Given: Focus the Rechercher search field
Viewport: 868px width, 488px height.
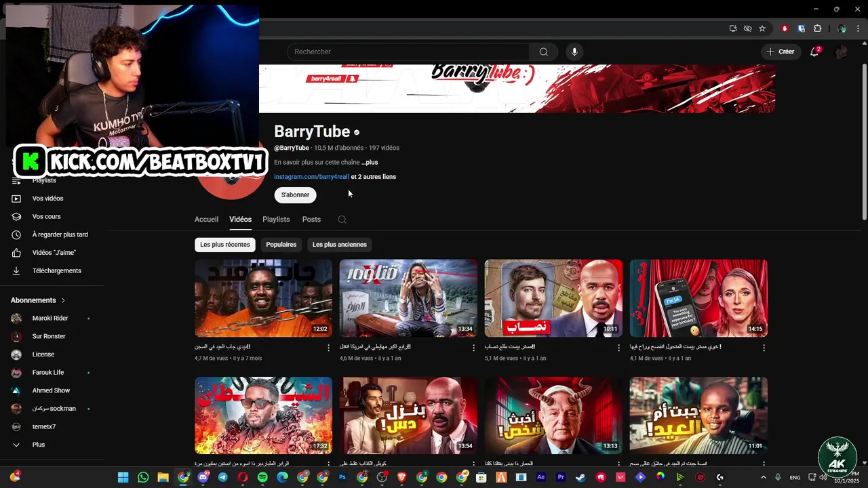Looking at the screenshot, I should (408, 52).
